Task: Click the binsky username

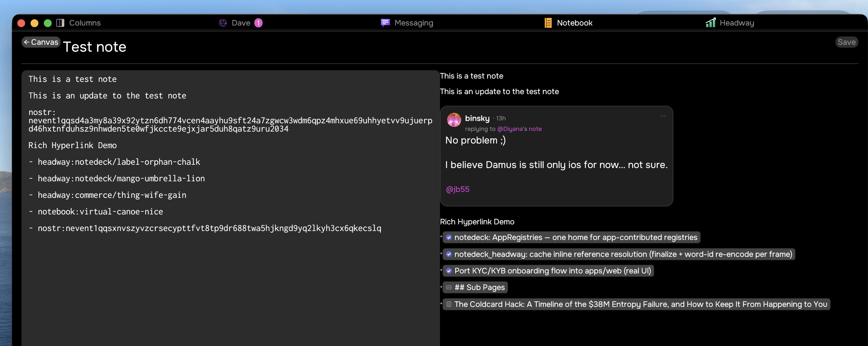Action: [477, 118]
